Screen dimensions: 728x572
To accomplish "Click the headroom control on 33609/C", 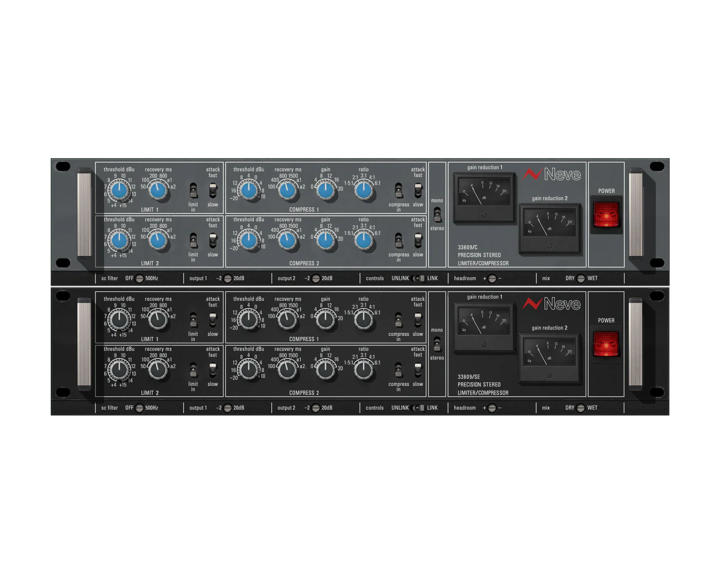I will tap(492, 278).
